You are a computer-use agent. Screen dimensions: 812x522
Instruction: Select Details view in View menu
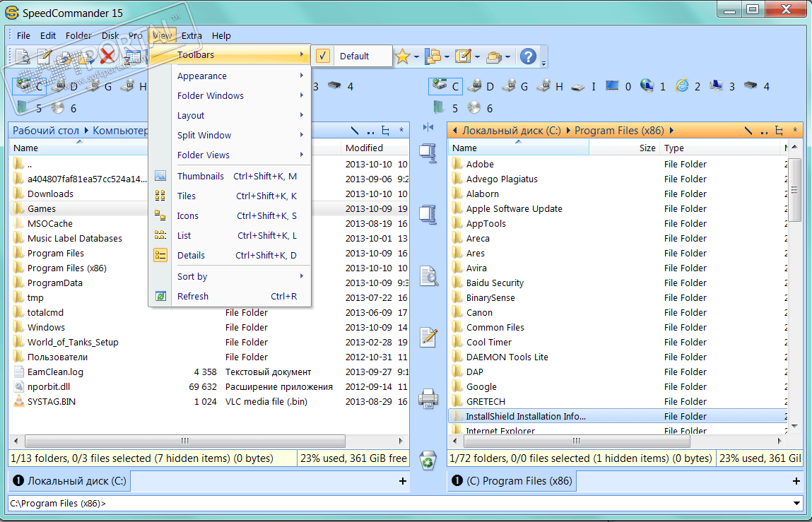[230, 255]
